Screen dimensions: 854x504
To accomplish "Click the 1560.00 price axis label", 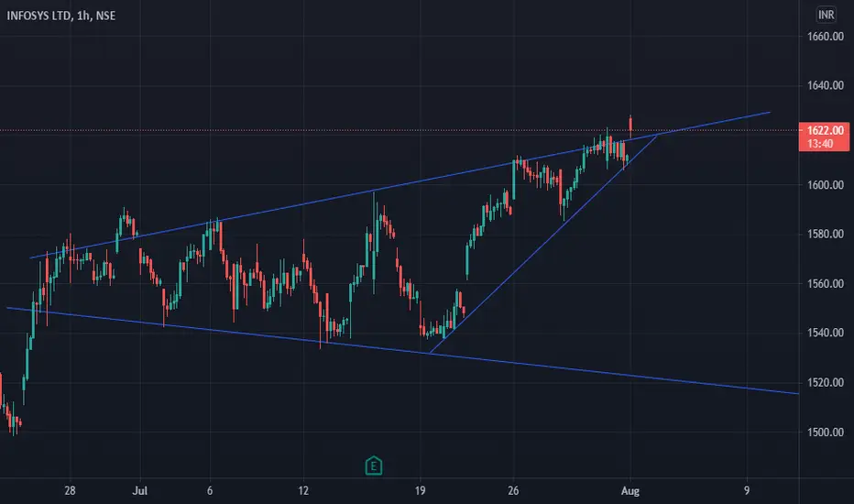I will [825, 284].
